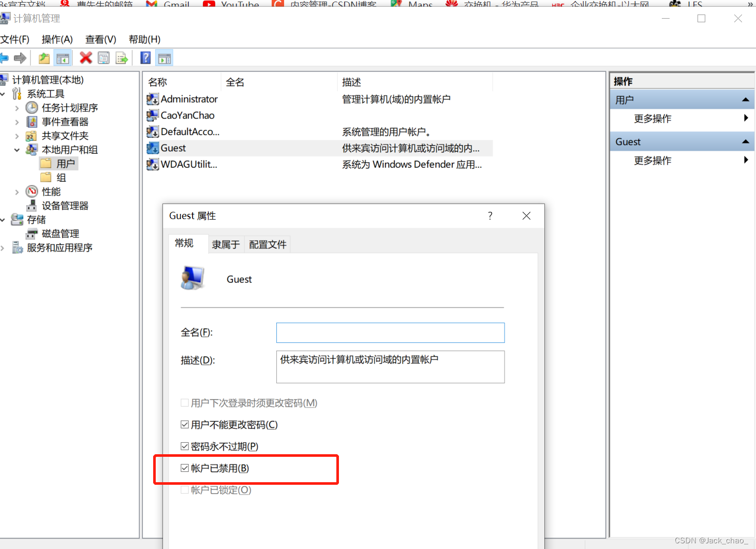Collapse the Guest actions section
756x549 pixels.
tap(746, 141)
